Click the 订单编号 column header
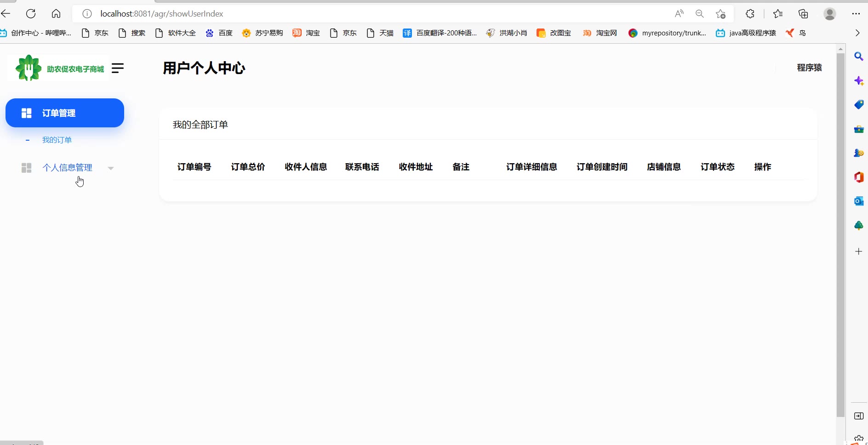 [194, 167]
